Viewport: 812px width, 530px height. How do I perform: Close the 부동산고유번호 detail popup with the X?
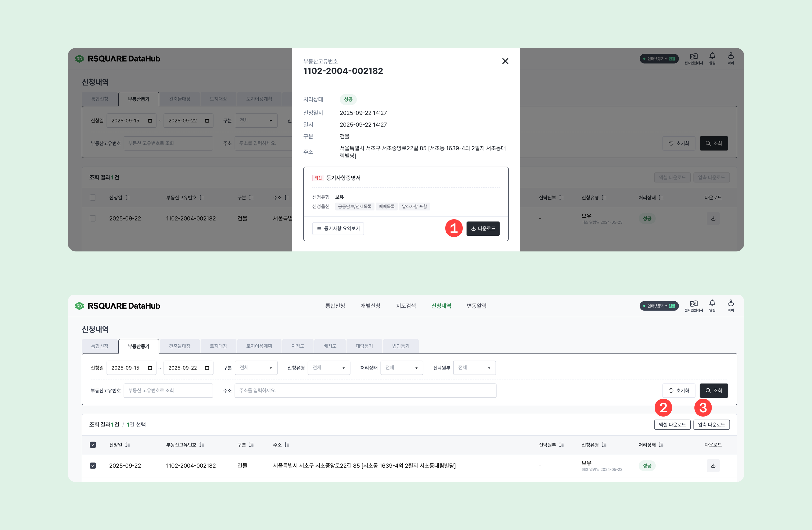coord(505,61)
